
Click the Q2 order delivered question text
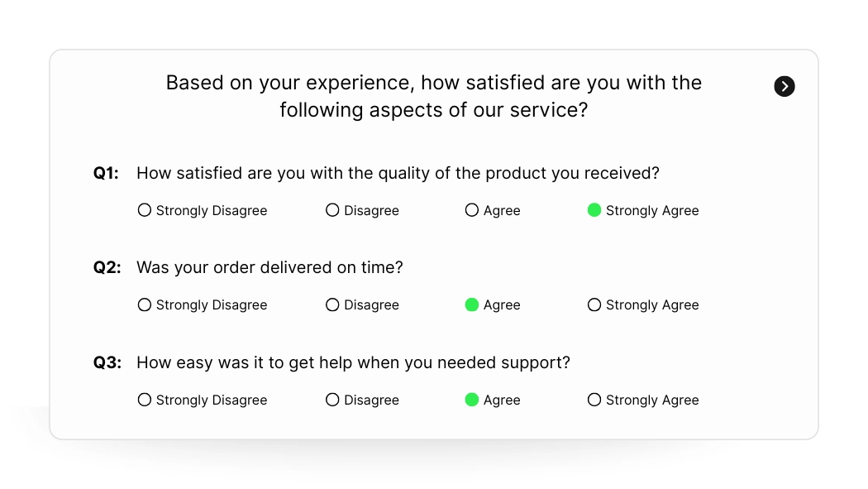(269, 267)
